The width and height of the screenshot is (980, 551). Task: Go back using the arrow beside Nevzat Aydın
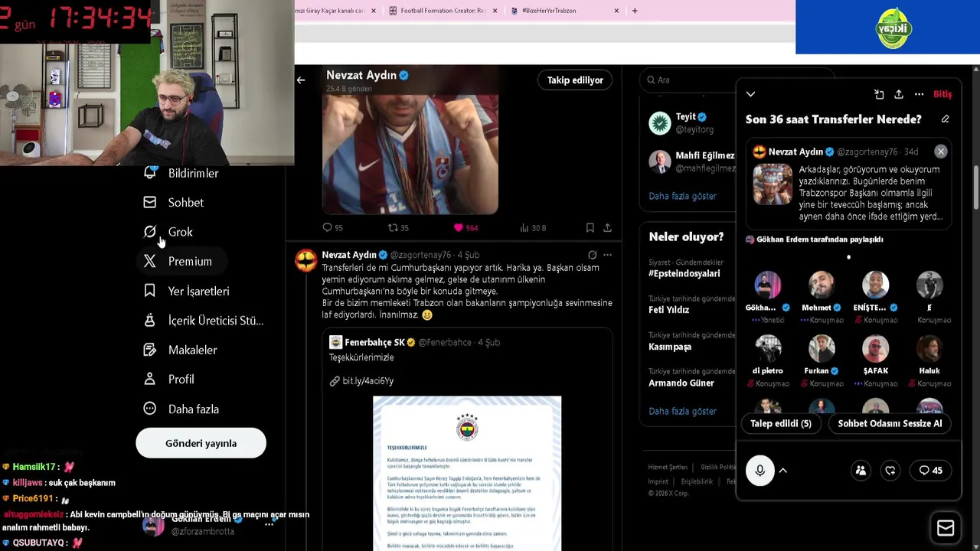[301, 80]
